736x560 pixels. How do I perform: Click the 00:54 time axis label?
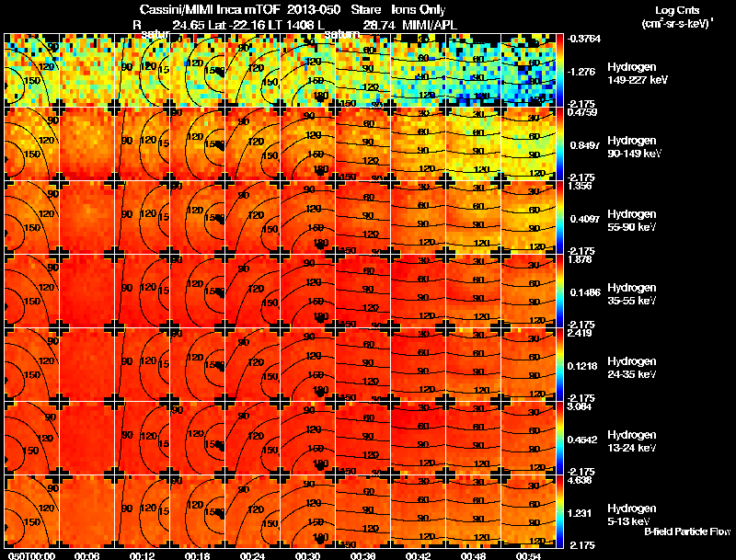click(528, 556)
